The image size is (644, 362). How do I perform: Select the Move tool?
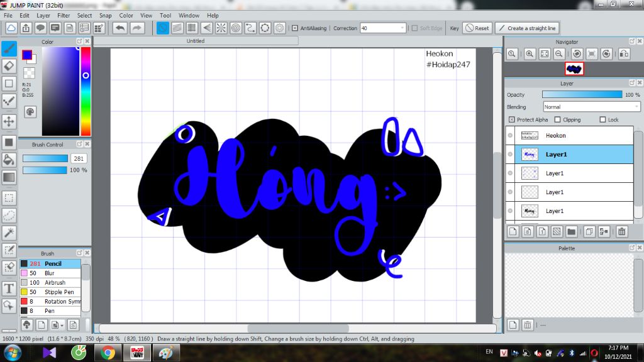(x=9, y=121)
